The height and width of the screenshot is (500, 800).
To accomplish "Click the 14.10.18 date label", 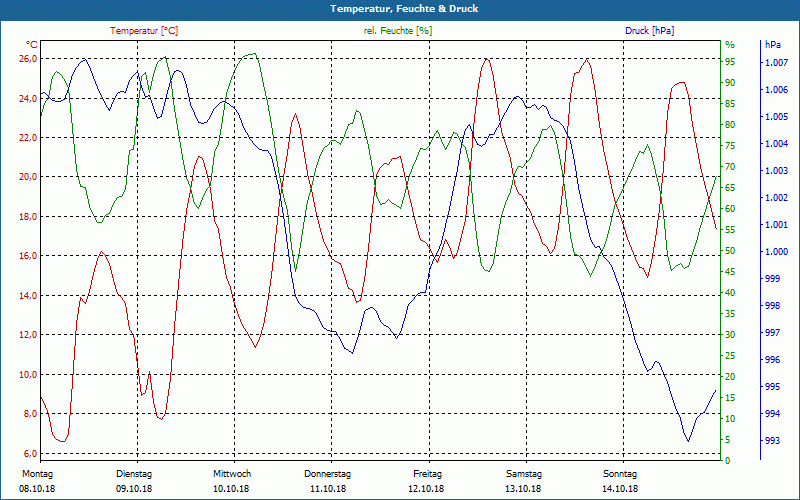I will pyautogui.click(x=620, y=489).
